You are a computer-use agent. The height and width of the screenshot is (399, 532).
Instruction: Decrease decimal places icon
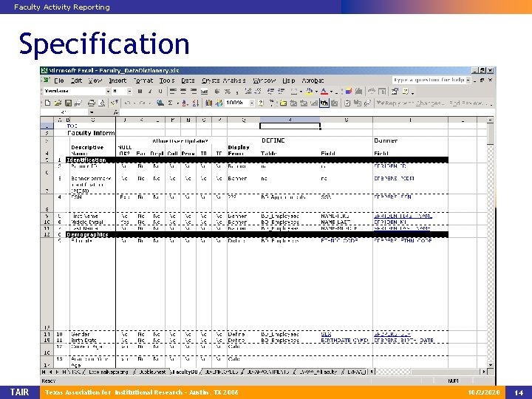258,91
